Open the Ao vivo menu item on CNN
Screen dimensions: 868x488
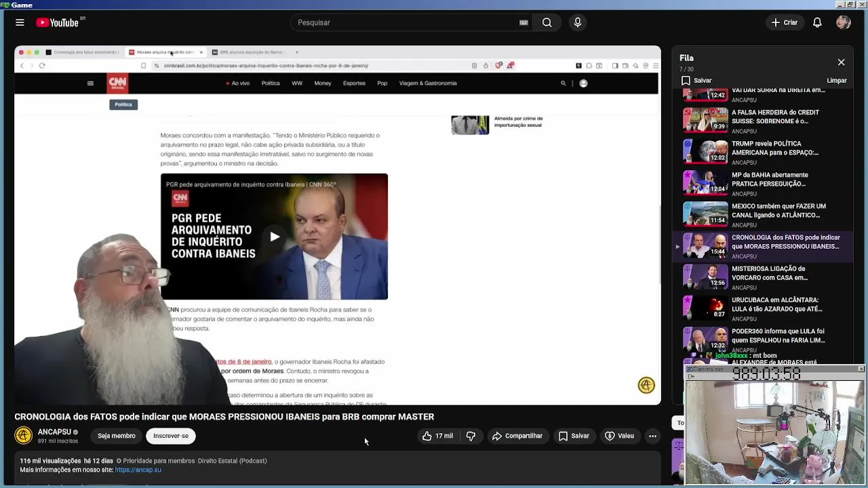[x=238, y=83]
